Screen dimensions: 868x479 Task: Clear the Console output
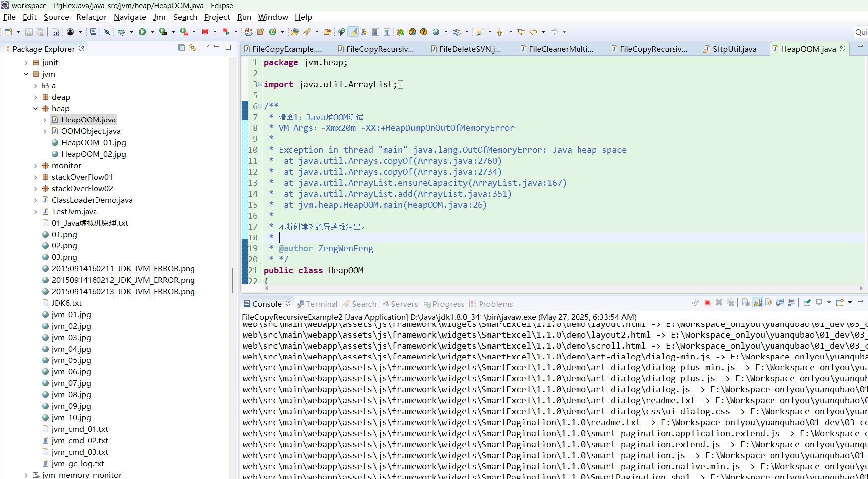tap(746, 302)
